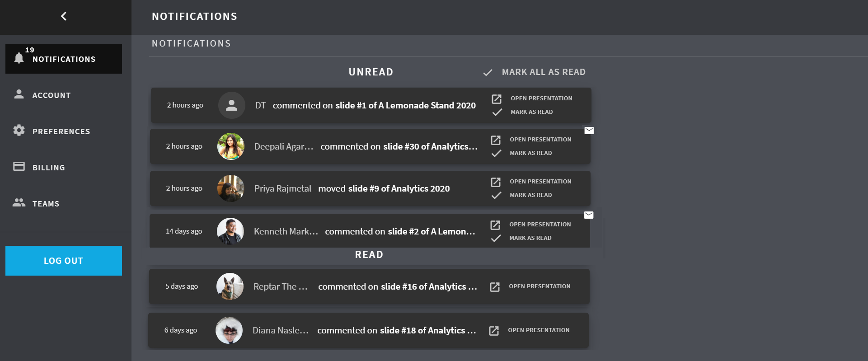The width and height of the screenshot is (868, 361).
Task: Mark Deepali Agar's comment as read
Action: pyautogui.click(x=531, y=153)
